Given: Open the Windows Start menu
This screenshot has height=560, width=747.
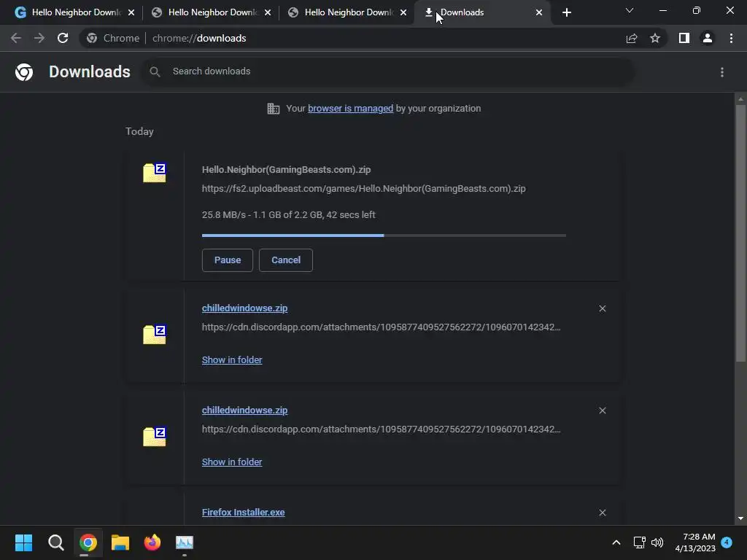Looking at the screenshot, I should [23, 542].
